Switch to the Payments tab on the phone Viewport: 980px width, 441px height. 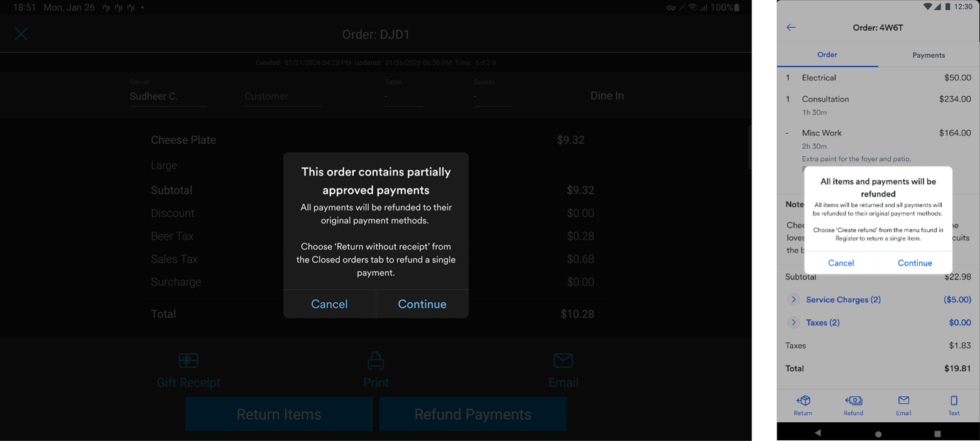[928, 55]
